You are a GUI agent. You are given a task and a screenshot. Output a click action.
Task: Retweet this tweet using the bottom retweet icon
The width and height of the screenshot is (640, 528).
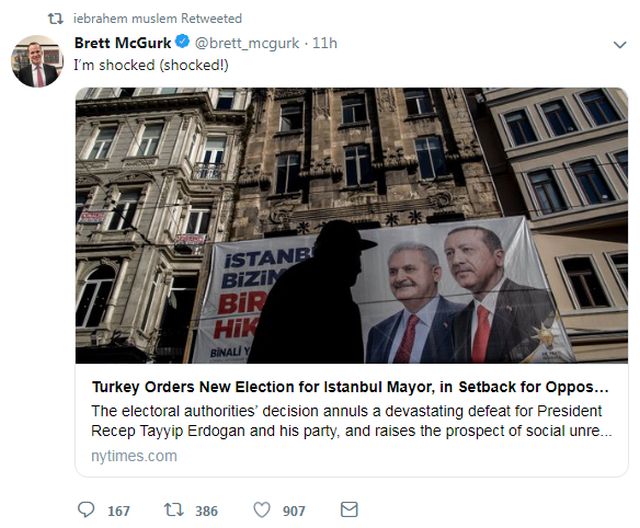174,510
